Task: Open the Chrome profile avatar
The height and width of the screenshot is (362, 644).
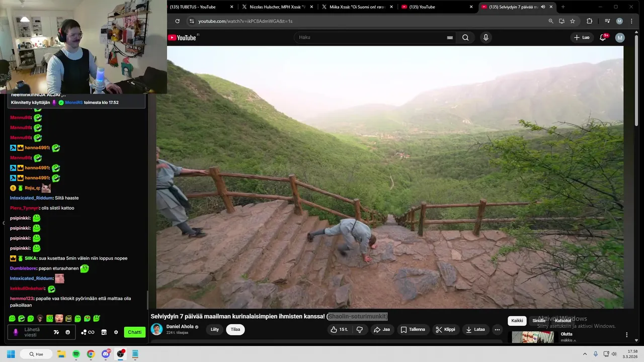Action: (x=619, y=21)
